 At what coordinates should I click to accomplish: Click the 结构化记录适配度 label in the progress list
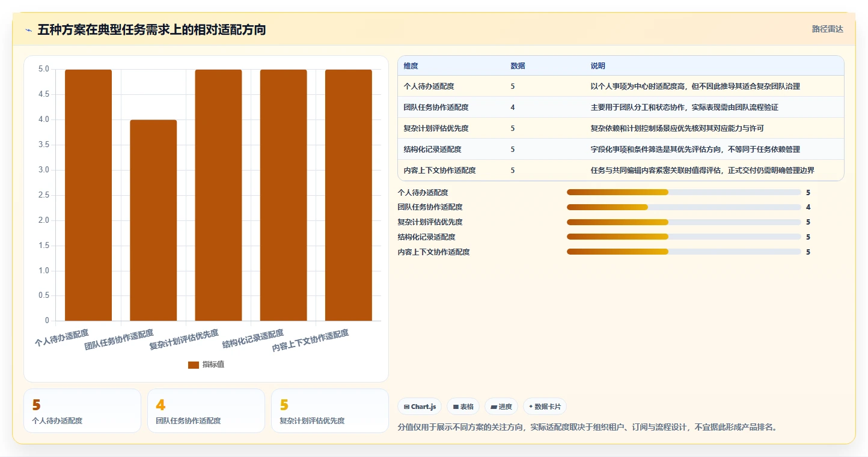tap(427, 237)
